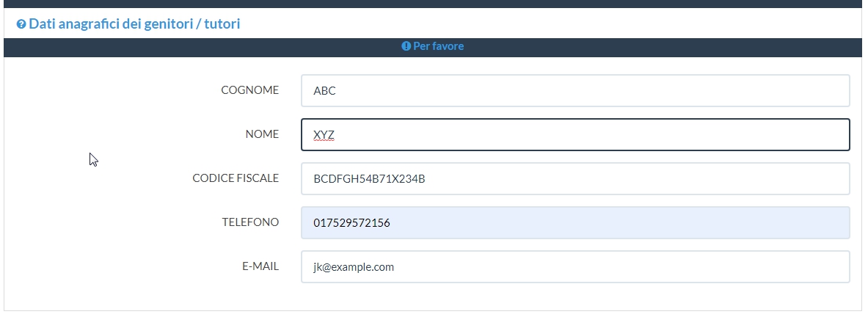The height and width of the screenshot is (317, 868).
Task: Focus the E-mail input field
Action: pyautogui.click(x=575, y=267)
